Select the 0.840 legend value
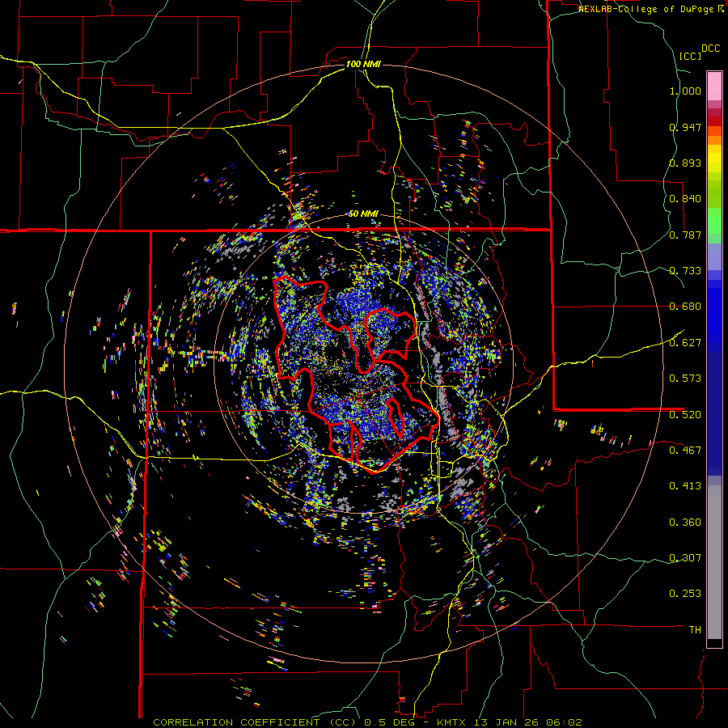The image size is (728, 728). click(685, 199)
